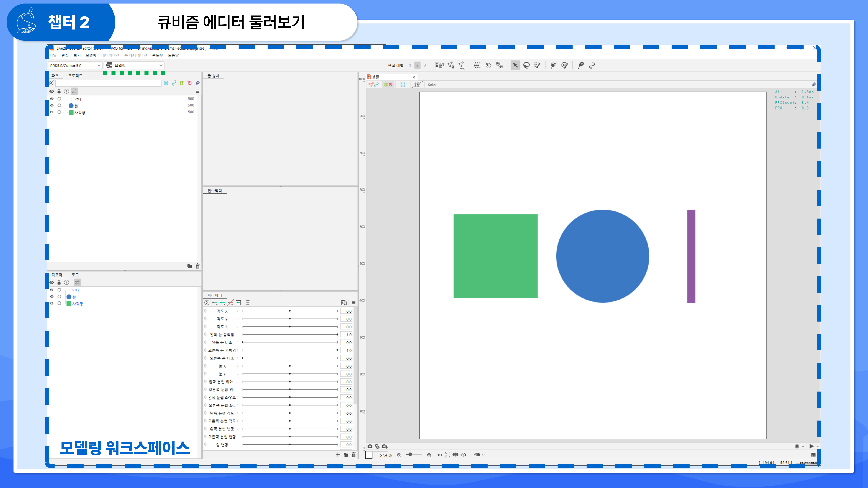Screen dimensions: 868x488
Task: Click the Solo button
Action: pos(432,85)
